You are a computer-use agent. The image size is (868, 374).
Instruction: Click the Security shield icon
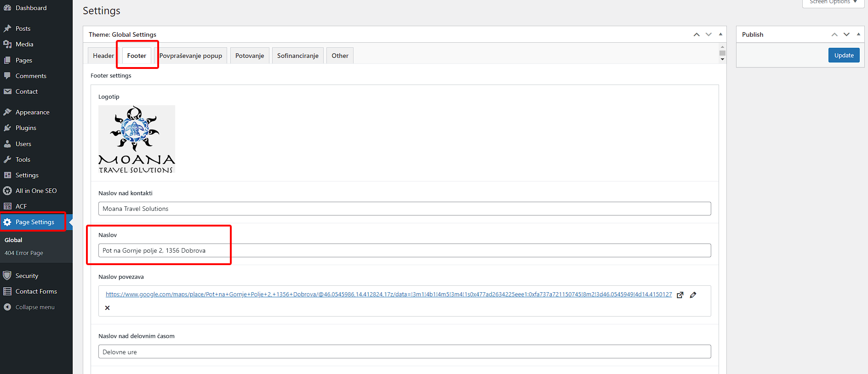(x=7, y=276)
